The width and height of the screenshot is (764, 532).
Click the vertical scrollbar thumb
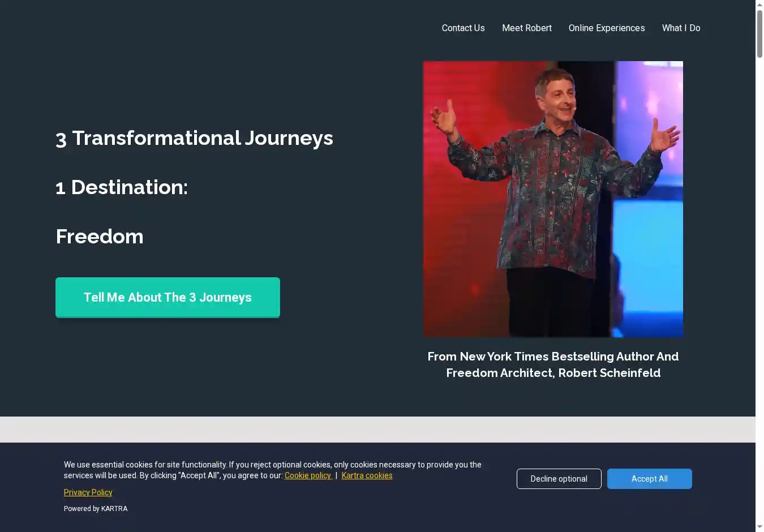pos(759,34)
